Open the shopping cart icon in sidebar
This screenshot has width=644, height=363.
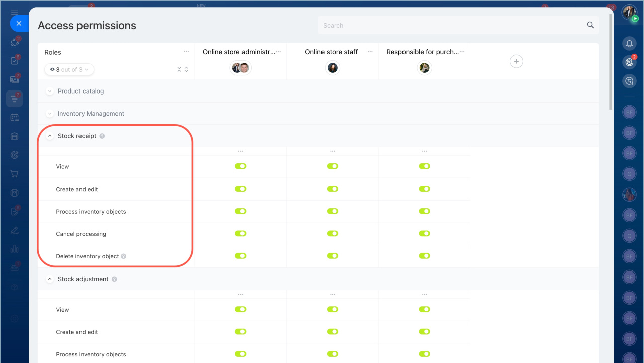tap(14, 174)
